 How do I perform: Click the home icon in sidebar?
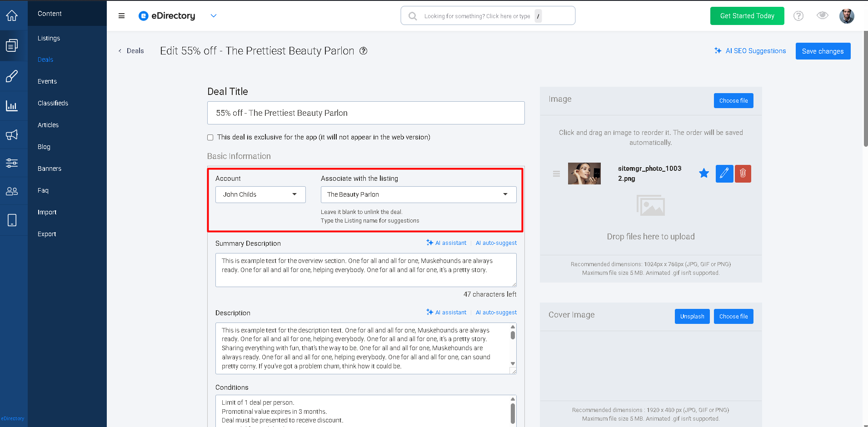tap(12, 15)
